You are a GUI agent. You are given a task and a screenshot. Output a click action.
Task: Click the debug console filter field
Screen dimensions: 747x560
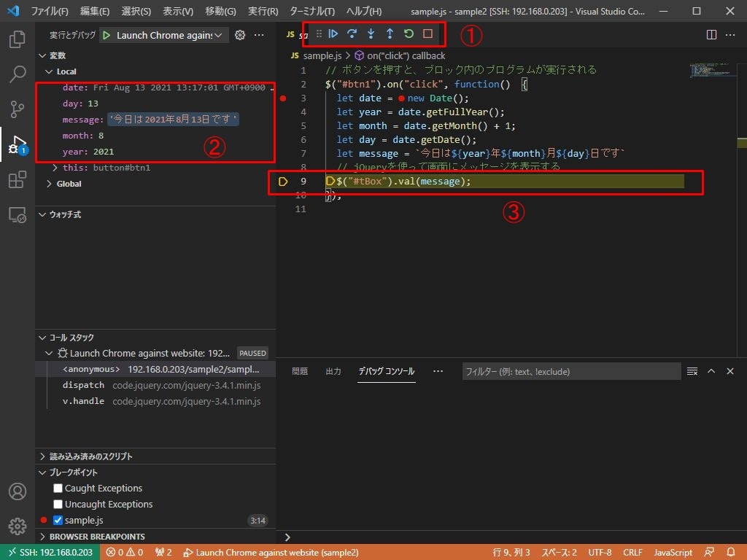coord(571,371)
